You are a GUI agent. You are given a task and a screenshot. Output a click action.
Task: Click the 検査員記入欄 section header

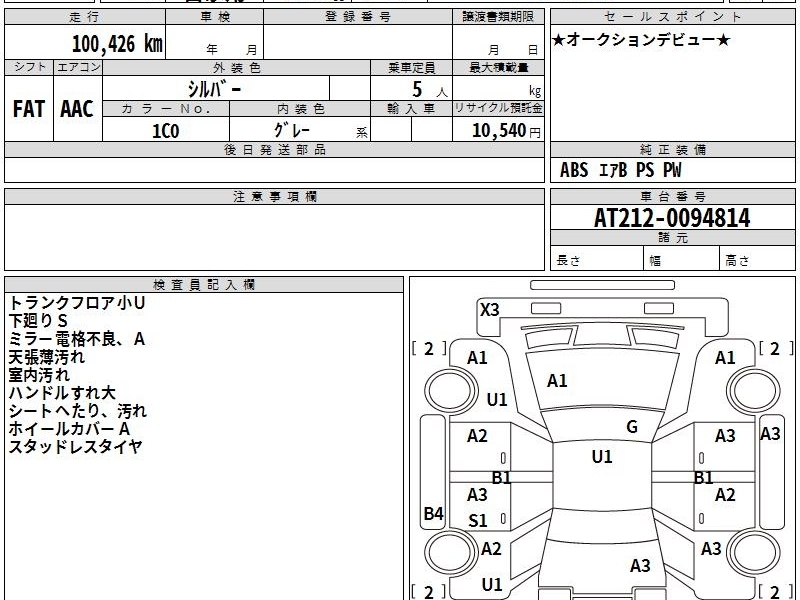click(204, 285)
